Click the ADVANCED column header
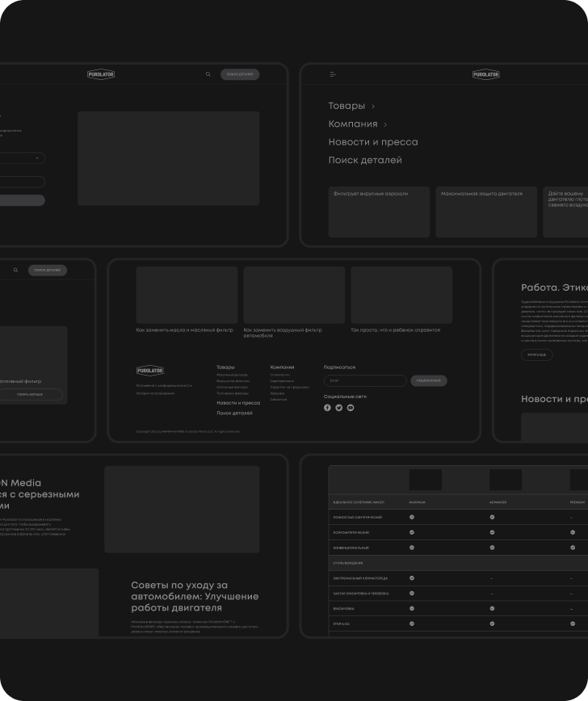The image size is (588, 701). click(x=498, y=502)
